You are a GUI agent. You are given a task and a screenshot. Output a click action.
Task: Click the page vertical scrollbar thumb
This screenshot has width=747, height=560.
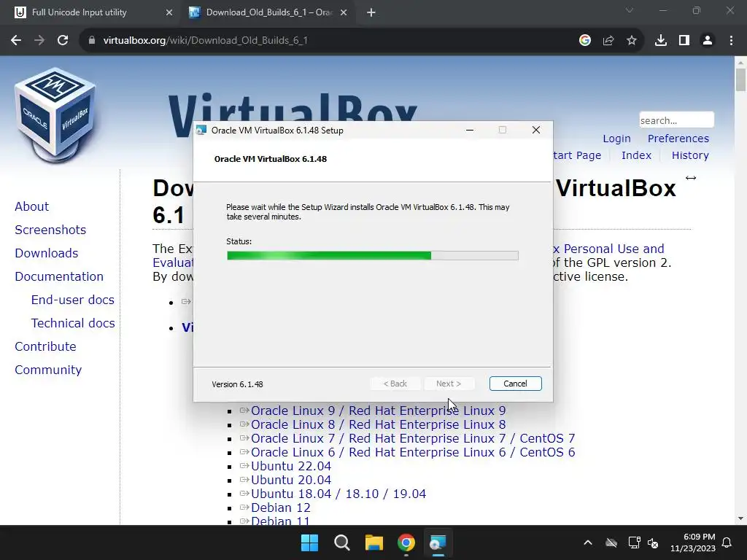click(740, 79)
